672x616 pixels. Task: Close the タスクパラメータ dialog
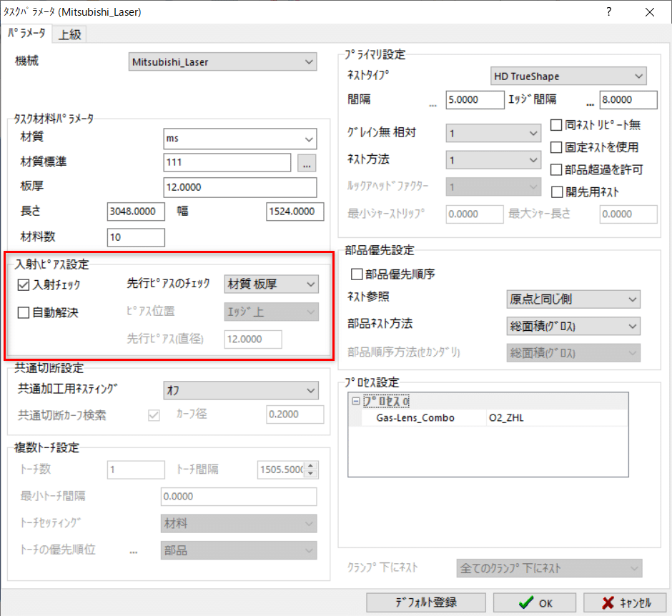tap(650, 12)
